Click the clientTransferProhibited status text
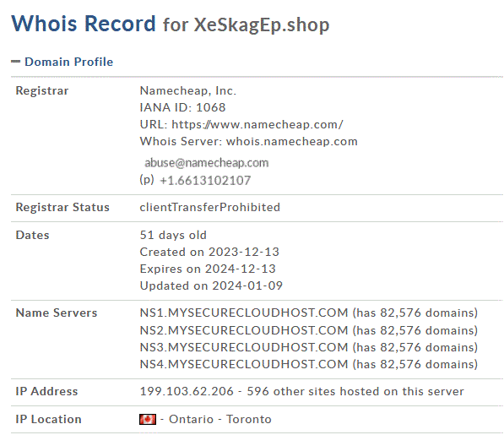The width and height of the screenshot is (504, 435). pos(210,208)
